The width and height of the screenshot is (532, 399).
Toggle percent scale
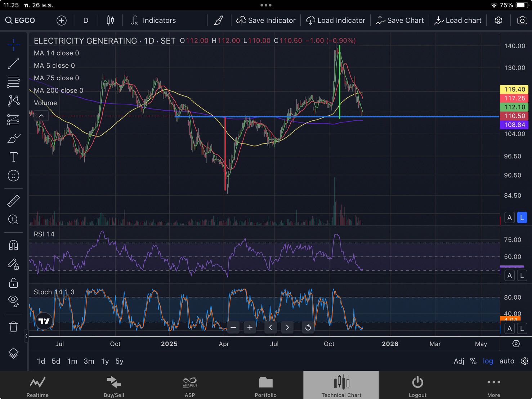473,361
